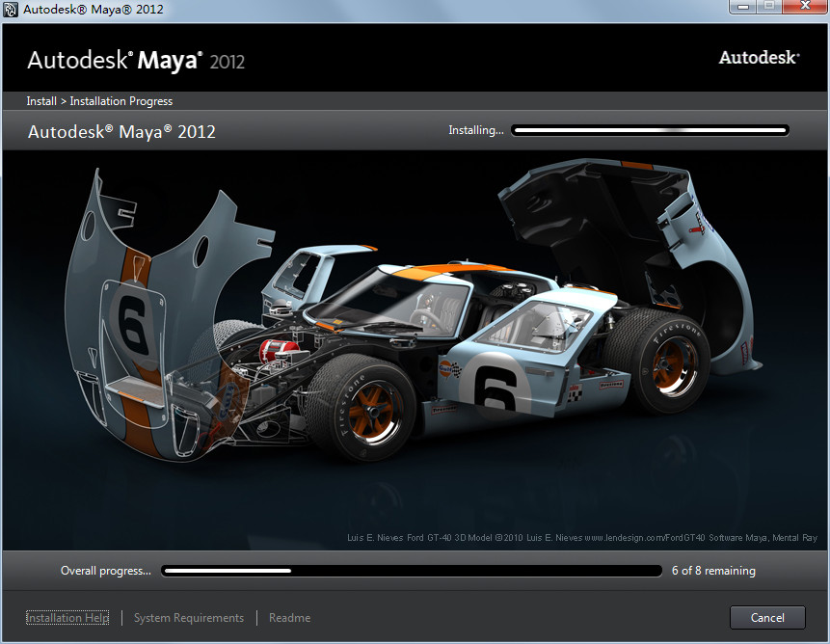Click the Luis E. Nieves image credit

582,538
